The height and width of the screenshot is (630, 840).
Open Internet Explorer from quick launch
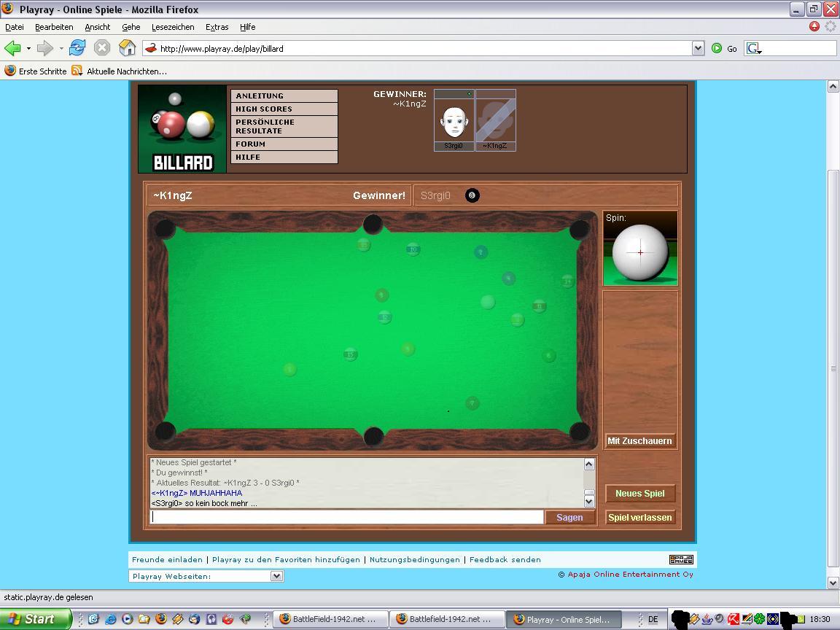click(x=110, y=619)
